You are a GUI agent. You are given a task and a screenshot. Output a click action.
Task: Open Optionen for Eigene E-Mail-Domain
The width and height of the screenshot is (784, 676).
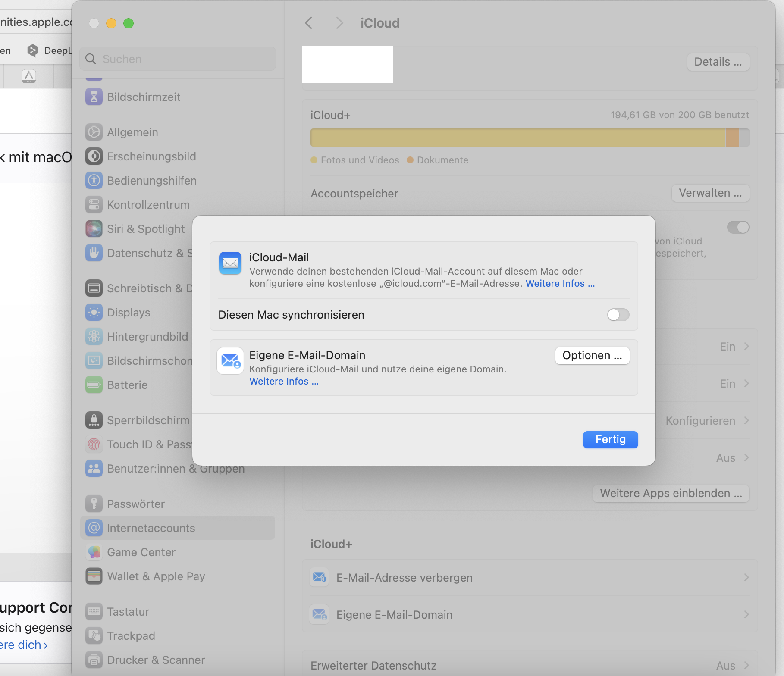(x=592, y=356)
